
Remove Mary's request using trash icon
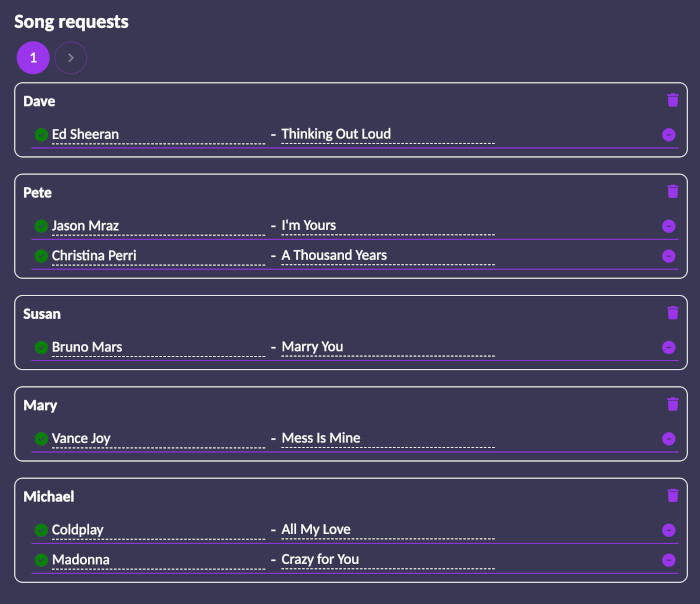coord(673,404)
